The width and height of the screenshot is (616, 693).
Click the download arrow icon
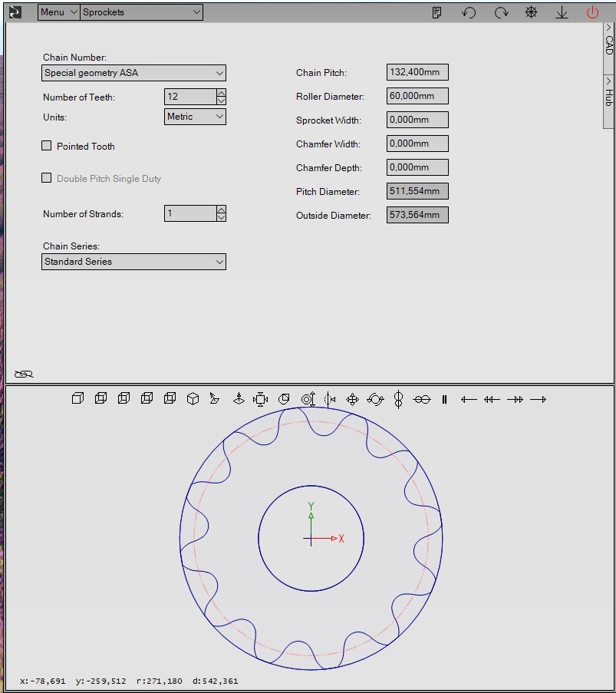pyautogui.click(x=562, y=12)
